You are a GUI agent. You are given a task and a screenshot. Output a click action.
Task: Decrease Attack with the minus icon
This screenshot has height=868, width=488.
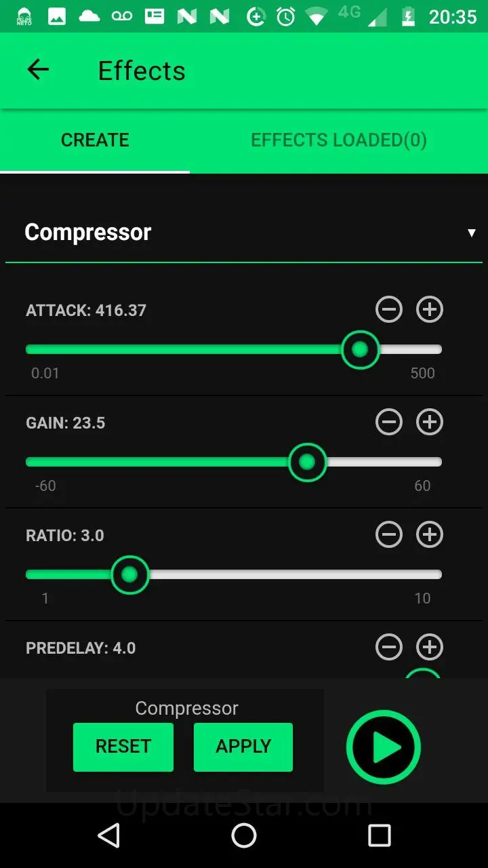coord(389,310)
